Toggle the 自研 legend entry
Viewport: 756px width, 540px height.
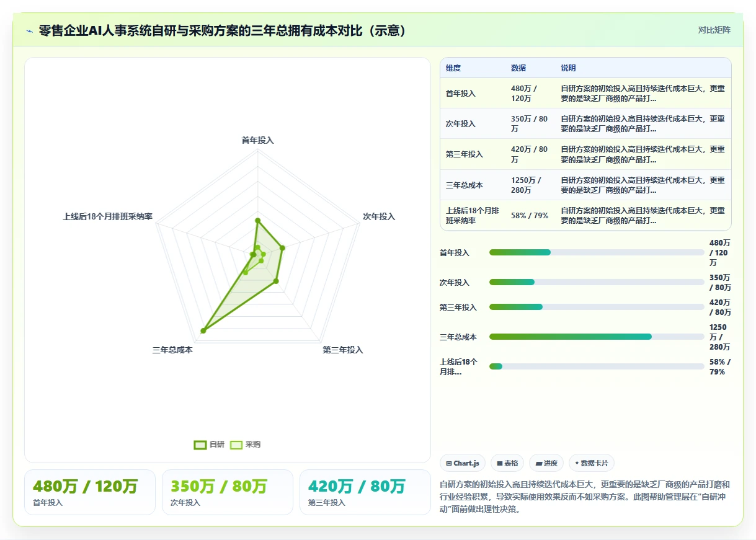(x=209, y=445)
